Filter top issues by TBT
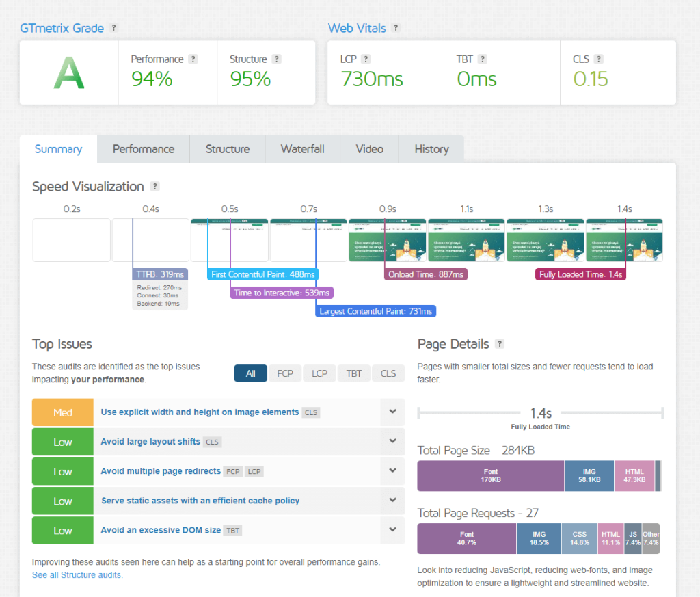Viewport: 700px width, 597px height. pos(353,373)
